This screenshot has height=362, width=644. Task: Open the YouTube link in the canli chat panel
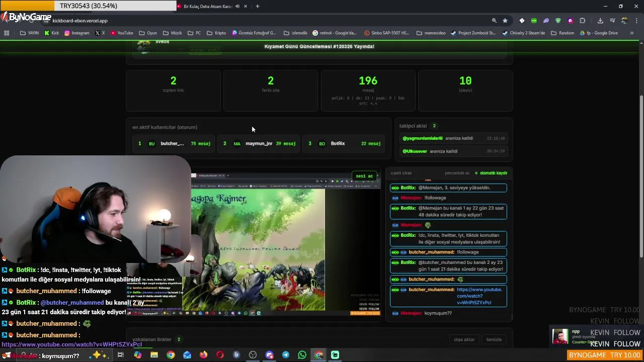479,296
